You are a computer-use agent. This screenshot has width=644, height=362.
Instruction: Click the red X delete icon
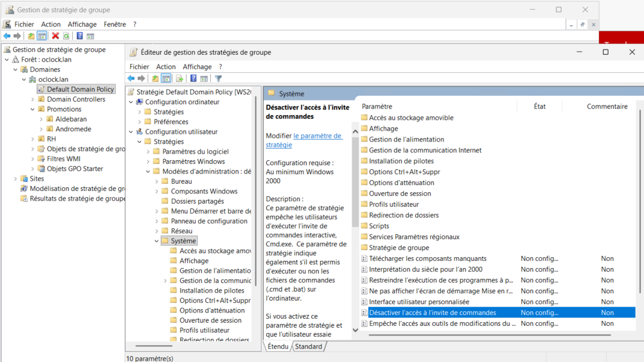pyautogui.click(x=55, y=36)
